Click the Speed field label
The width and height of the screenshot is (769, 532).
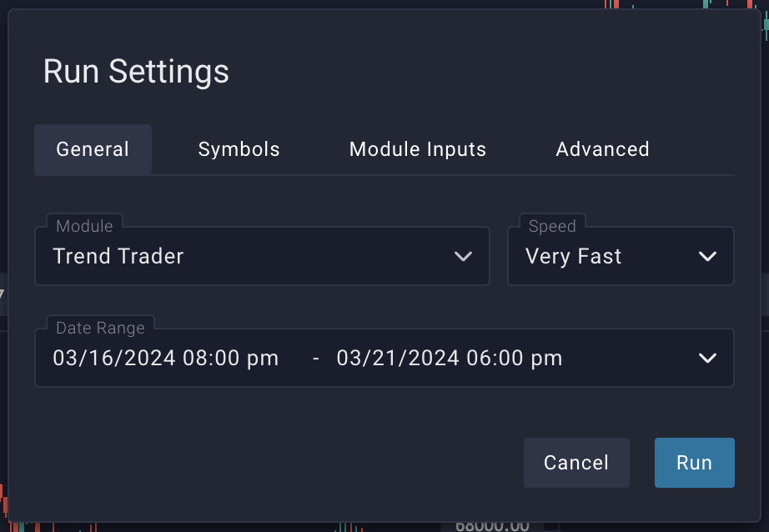tap(552, 226)
